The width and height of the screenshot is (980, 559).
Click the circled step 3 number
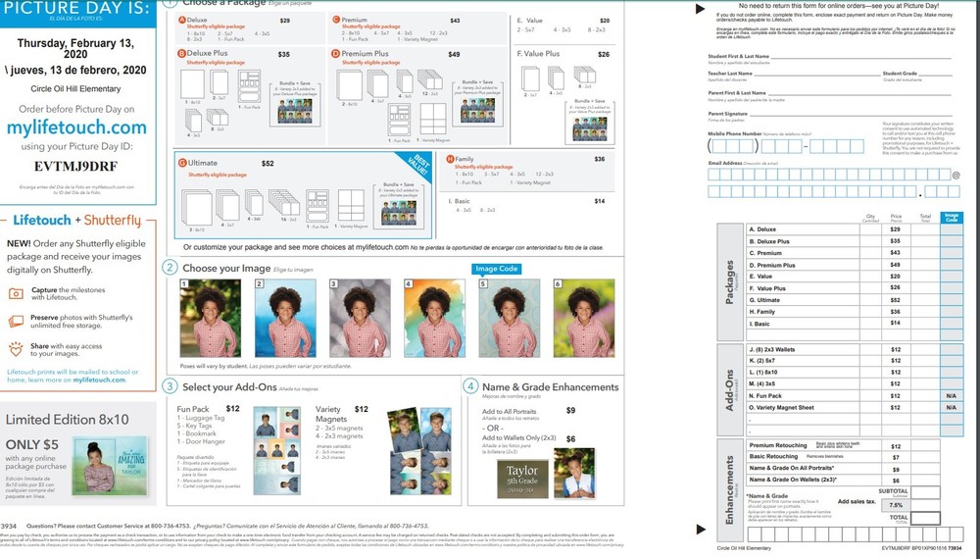coord(170,386)
